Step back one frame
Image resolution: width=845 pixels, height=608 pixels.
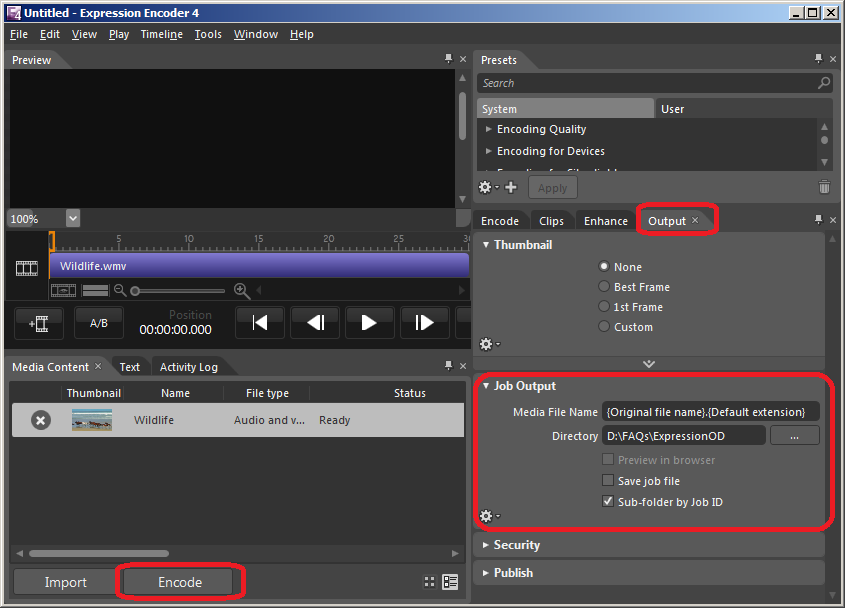tap(315, 323)
